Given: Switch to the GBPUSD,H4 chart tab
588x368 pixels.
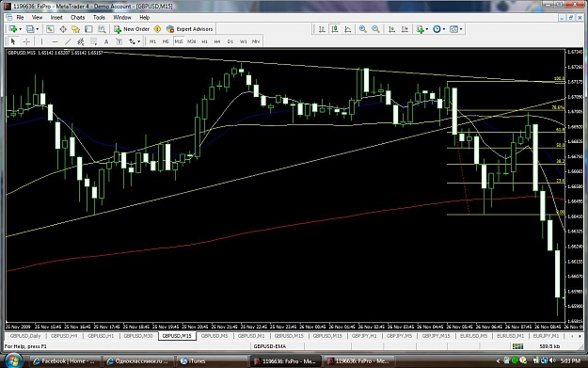Looking at the screenshot, I should tap(64, 336).
